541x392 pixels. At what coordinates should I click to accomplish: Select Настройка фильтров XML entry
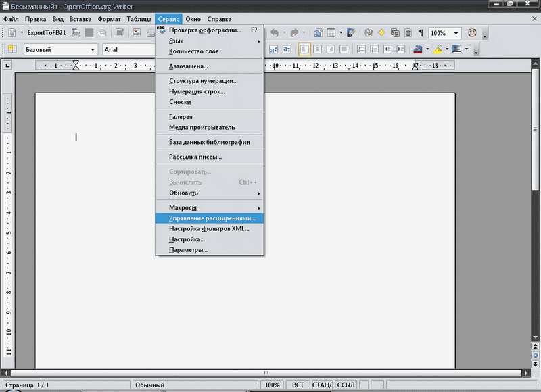(210, 228)
